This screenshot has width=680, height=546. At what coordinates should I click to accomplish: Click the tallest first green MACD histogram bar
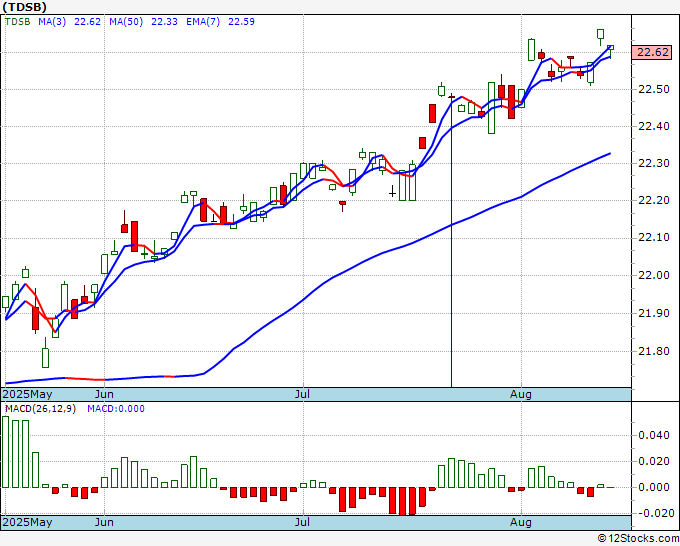point(5,452)
